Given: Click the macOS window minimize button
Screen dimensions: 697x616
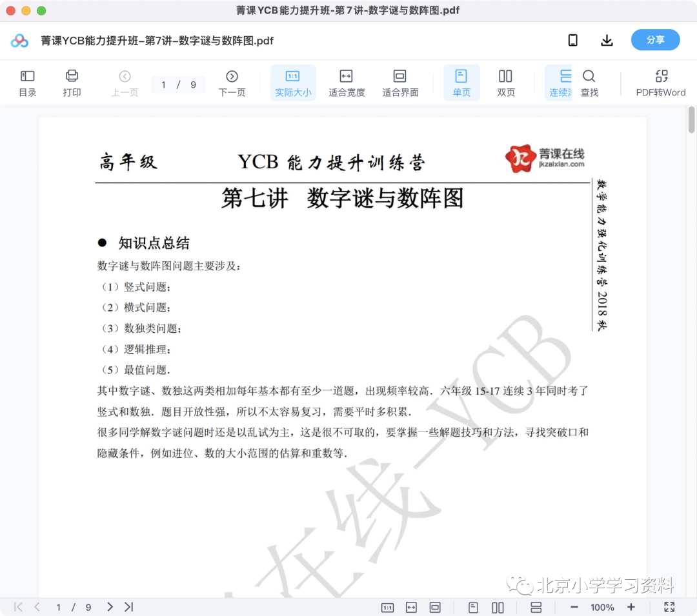Looking at the screenshot, I should point(26,11).
